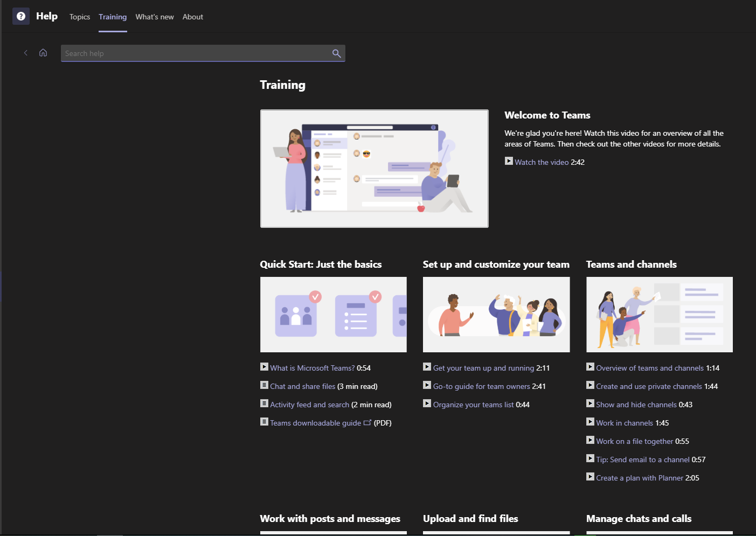Switch to the About tab
756x536 pixels.
click(193, 17)
